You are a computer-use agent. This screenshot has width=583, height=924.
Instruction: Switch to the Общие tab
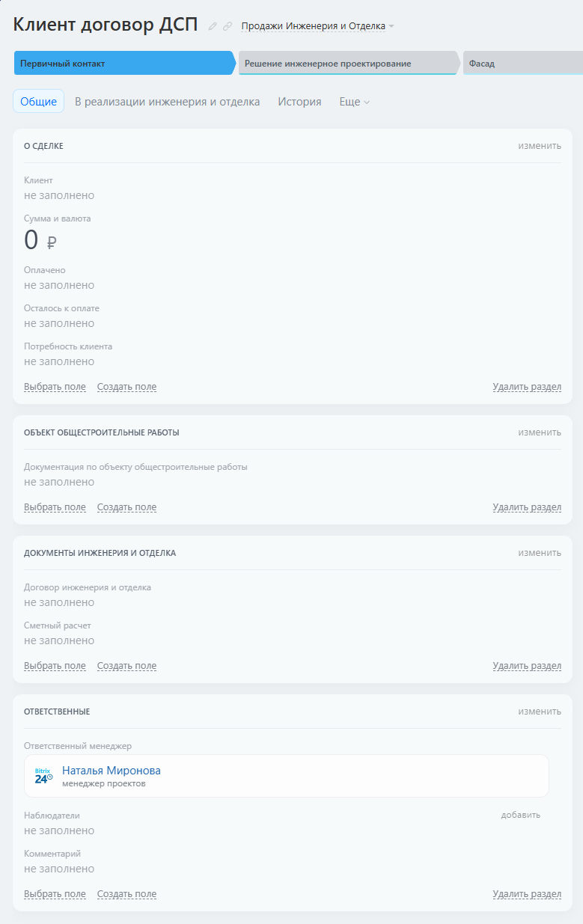(x=38, y=102)
